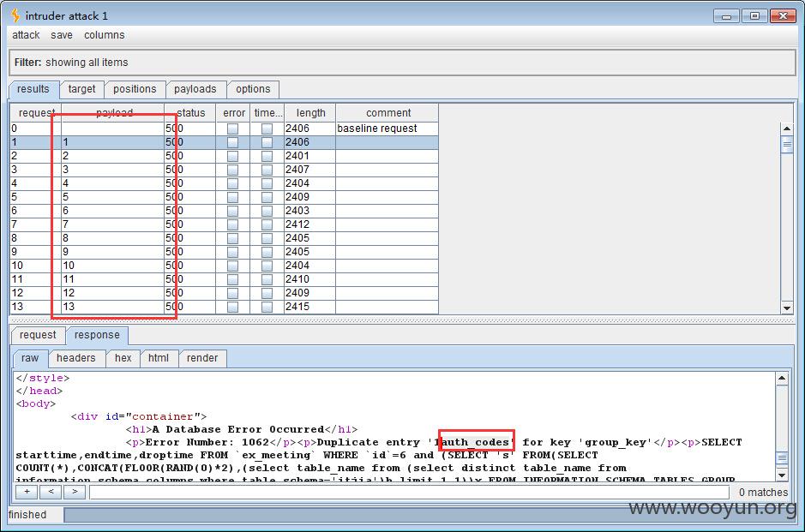Viewport: 805px width, 532px height.
Task: Select request number 4 cell
Action: pos(35,183)
